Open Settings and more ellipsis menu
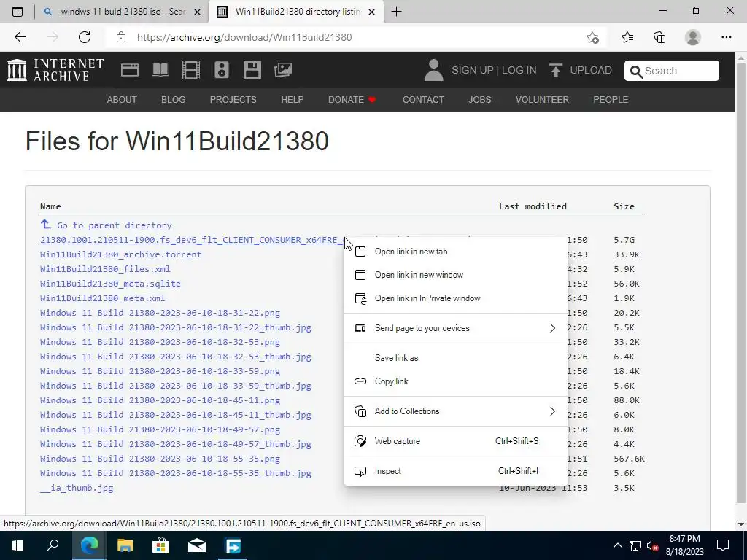This screenshot has height=560, width=747. tap(726, 37)
